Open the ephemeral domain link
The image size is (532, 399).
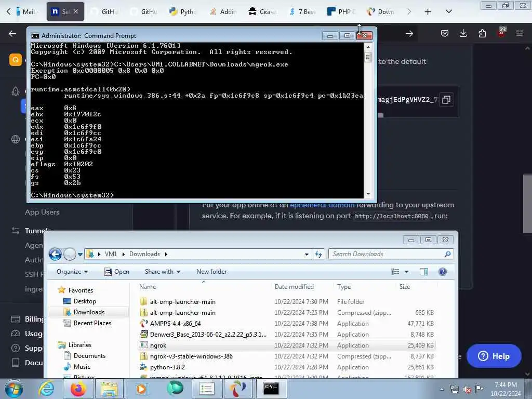click(x=322, y=205)
